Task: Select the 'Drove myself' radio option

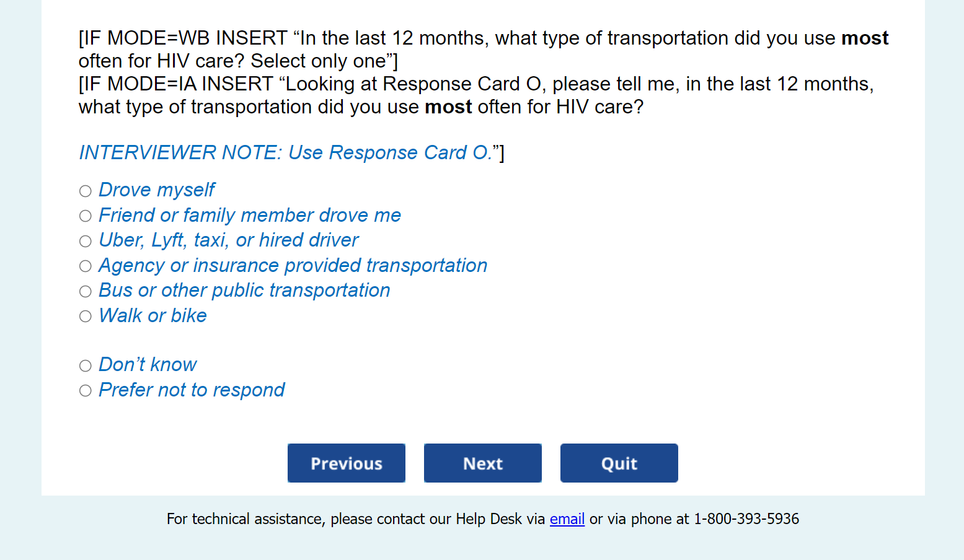Action: (86, 191)
